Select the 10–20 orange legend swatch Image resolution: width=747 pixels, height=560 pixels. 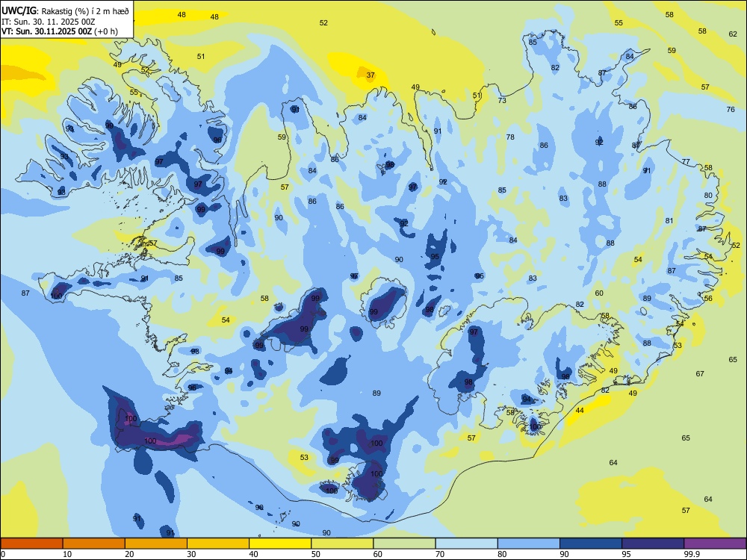point(94,544)
